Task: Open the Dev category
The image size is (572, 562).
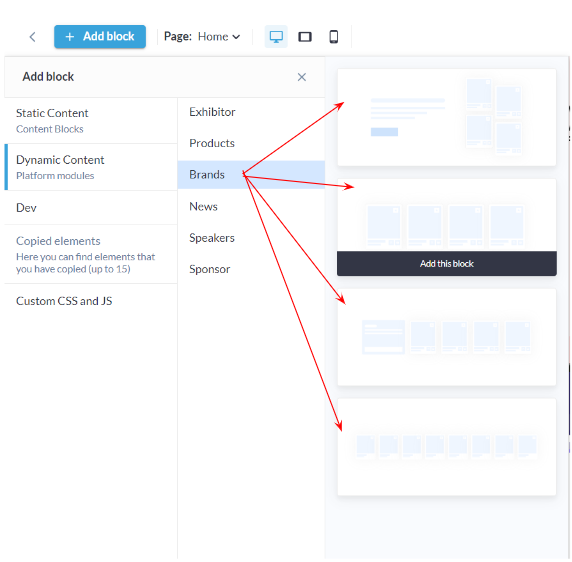Action: 91,208
